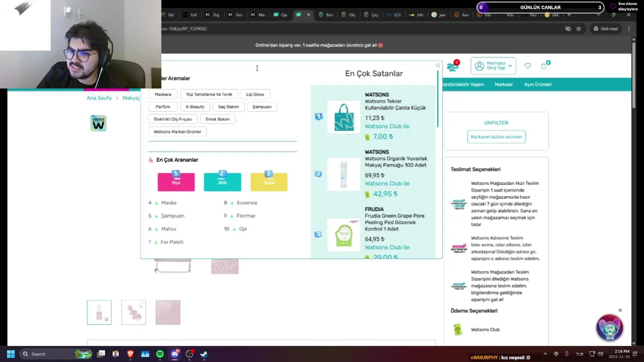Click the microphone icon in system tray

(x=567, y=354)
